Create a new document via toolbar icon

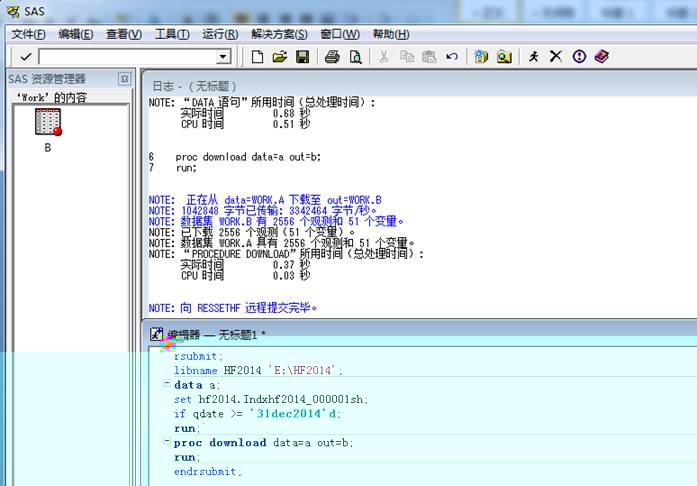click(x=257, y=57)
